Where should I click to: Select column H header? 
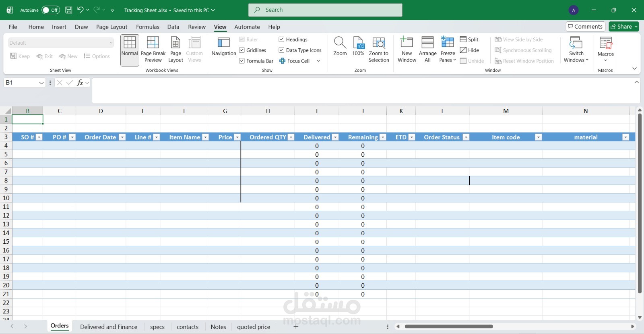point(268,111)
